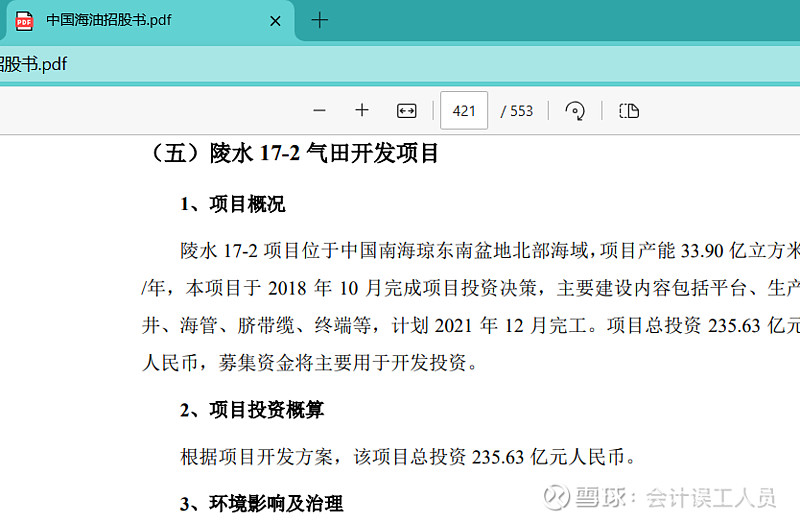Image resolution: width=800 pixels, height=522 pixels.
Task: Zoom out with the minus button
Action: [x=319, y=111]
